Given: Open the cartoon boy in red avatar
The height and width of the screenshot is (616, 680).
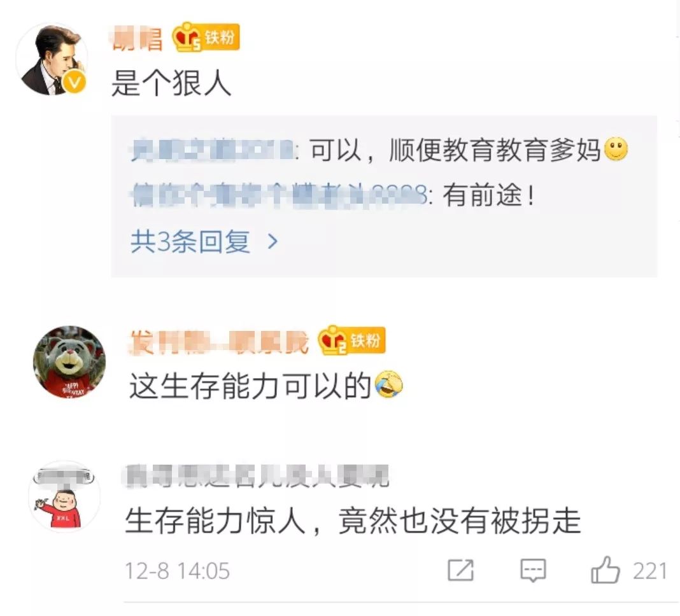Looking at the screenshot, I should click(x=64, y=496).
